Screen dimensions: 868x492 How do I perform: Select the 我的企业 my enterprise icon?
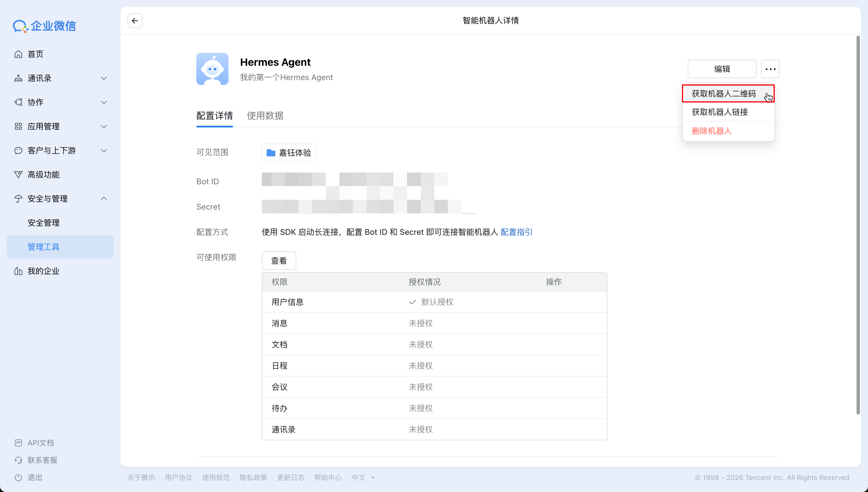[19, 271]
